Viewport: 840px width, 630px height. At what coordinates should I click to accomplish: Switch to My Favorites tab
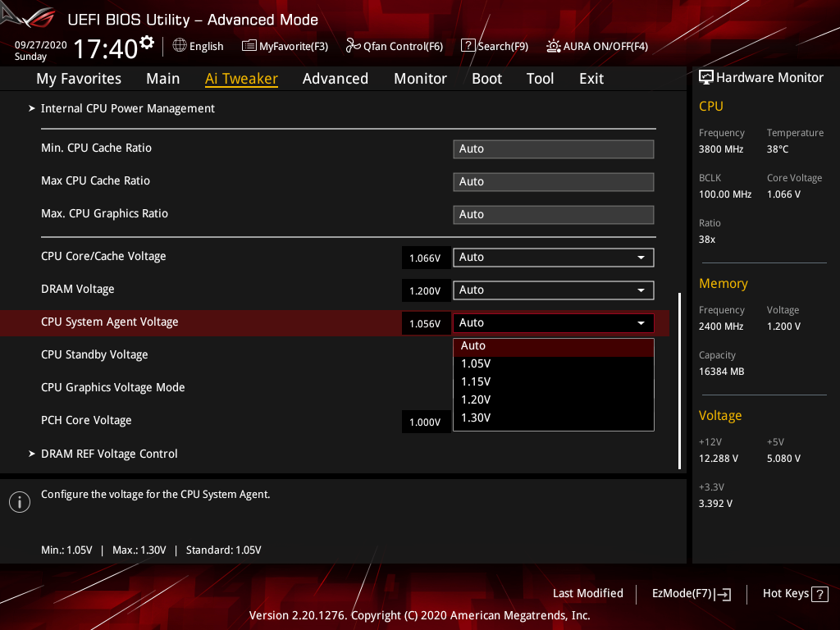point(79,79)
